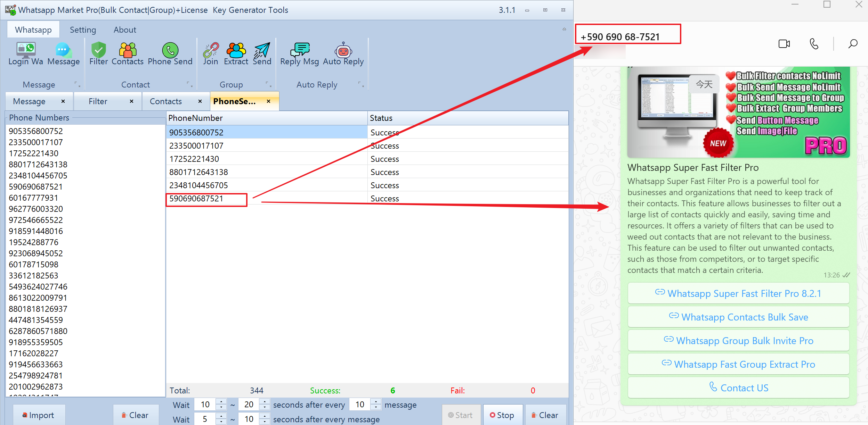Select row 8801712643138 in results table
Viewport: 868px width, 425px height.
tap(367, 172)
